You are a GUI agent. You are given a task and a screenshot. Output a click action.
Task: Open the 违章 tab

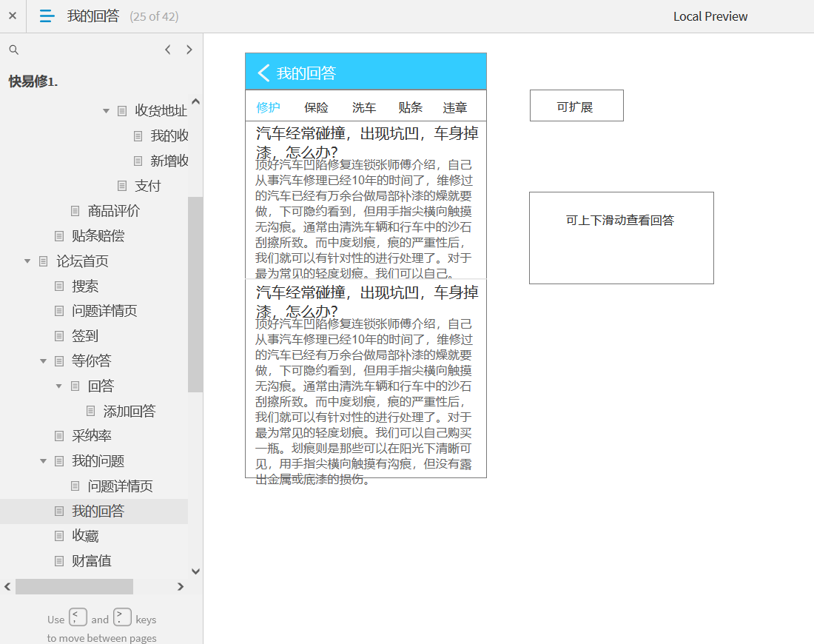[x=455, y=107]
